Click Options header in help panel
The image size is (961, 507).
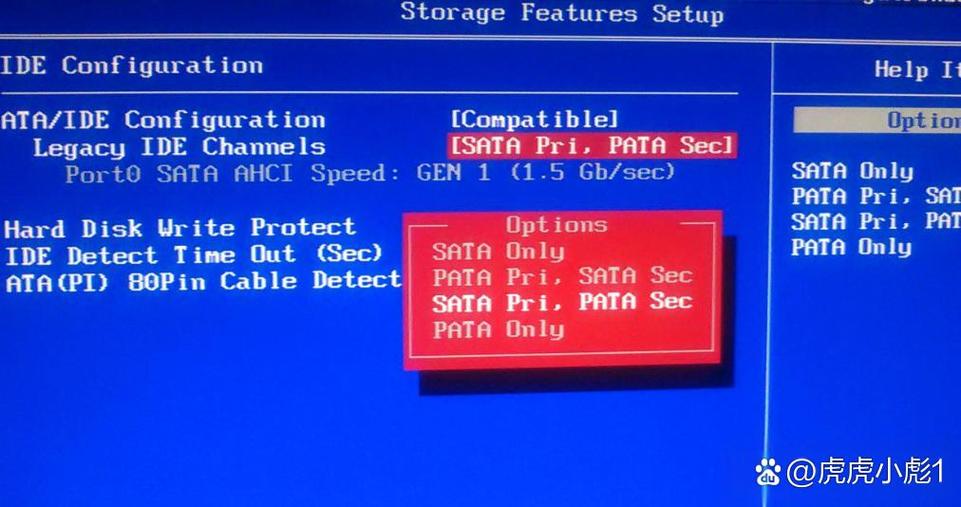pos(923,120)
